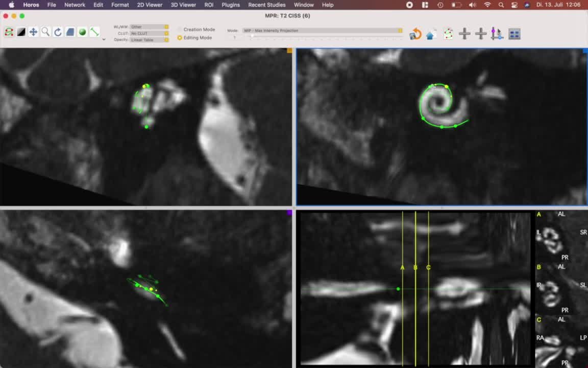Image resolution: width=588 pixels, height=368 pixels.
Task: Click the second gray crosshair icon
Action: tap(481, 34)
